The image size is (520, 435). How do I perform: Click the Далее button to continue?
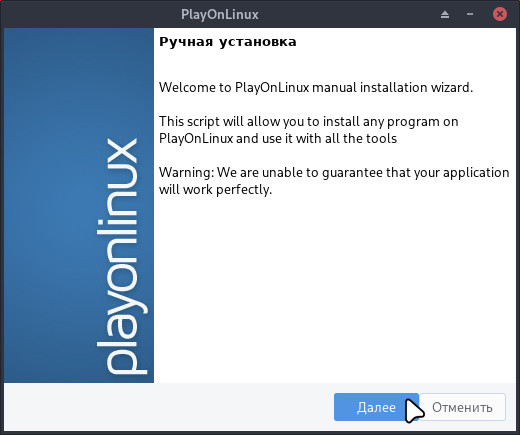coord(376,407)
